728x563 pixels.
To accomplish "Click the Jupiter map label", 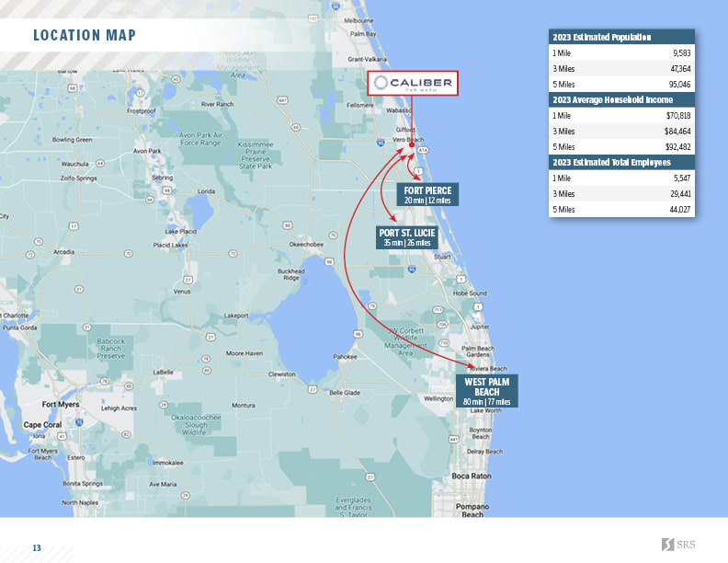I will pos(480,327).
